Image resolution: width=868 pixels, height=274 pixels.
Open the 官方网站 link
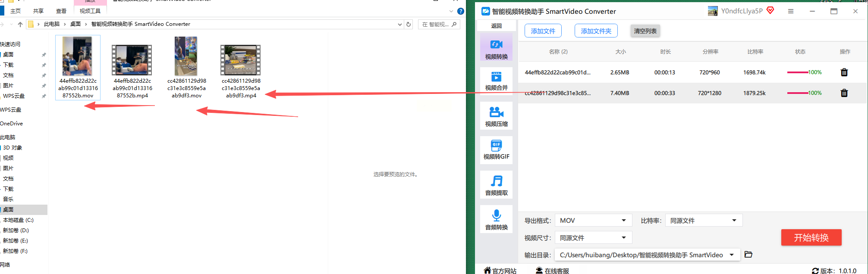click(x=500, y=271)
